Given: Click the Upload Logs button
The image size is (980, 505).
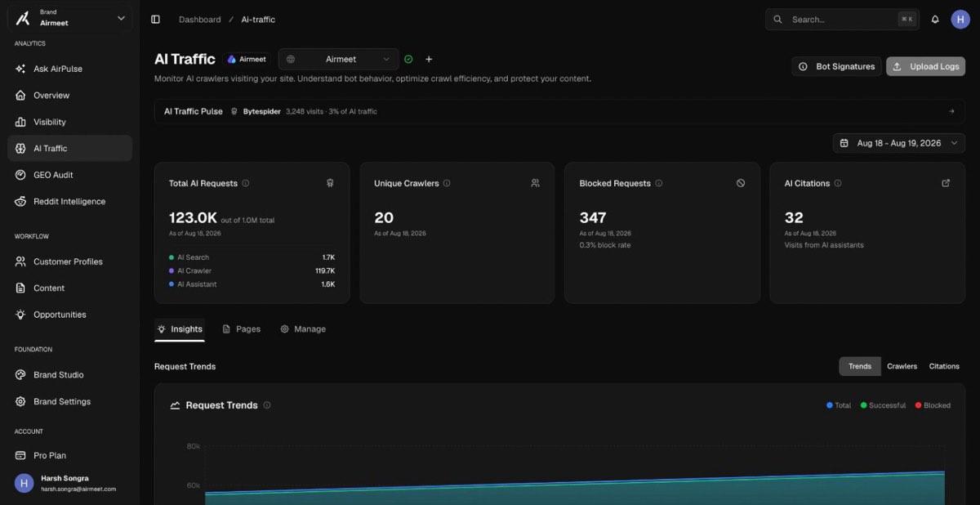Looking at the screenshot, I should (x=925, y=66).
